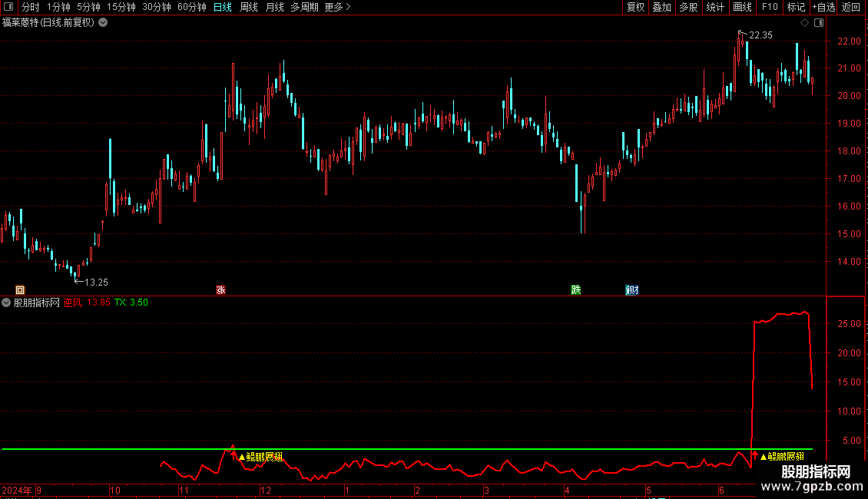868x499 pixels.
Task: Open the 多周期 multi-period view
Action: [x=304, y=7]
